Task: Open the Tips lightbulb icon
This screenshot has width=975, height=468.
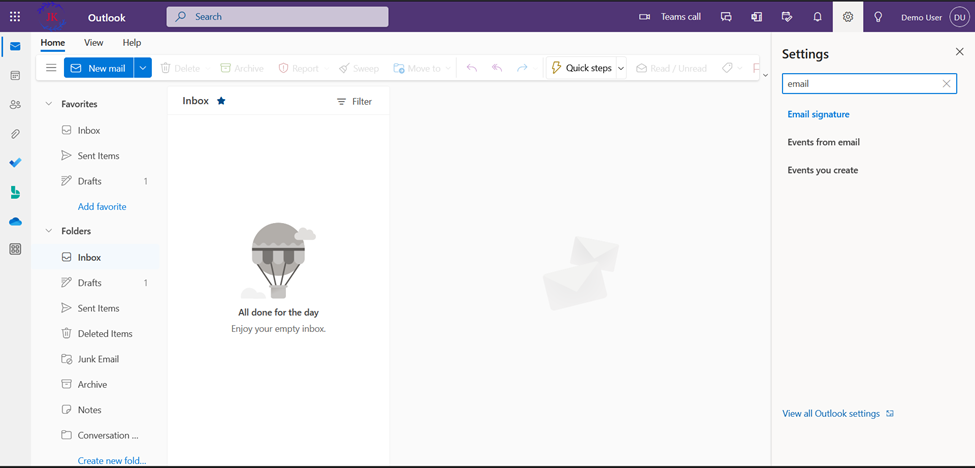Action: point(878,17)
